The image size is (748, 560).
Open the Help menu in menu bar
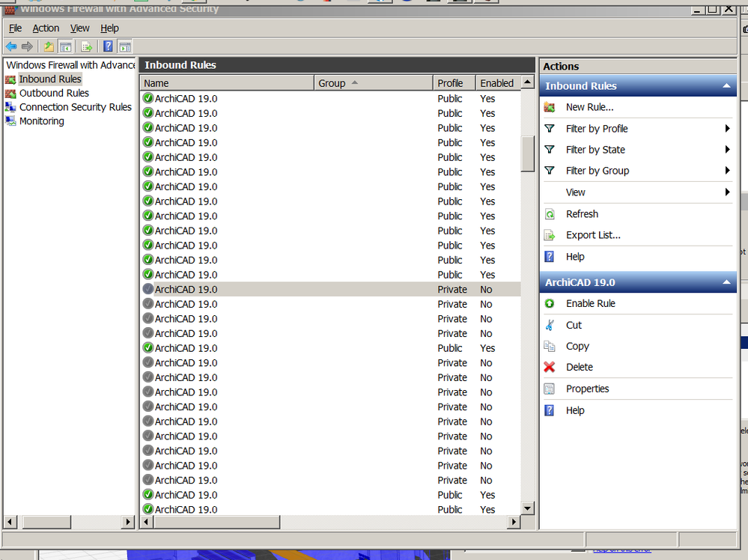coord(109,28)
